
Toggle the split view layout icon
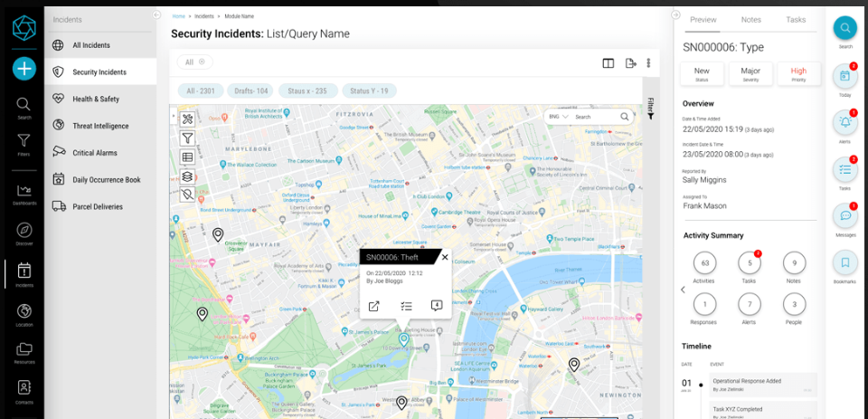click(x=609, y=63)
